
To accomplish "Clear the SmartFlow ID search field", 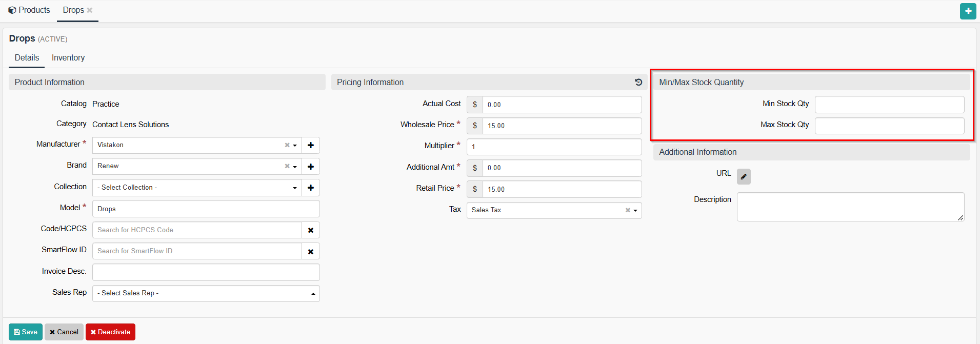I will coord(311,251).
